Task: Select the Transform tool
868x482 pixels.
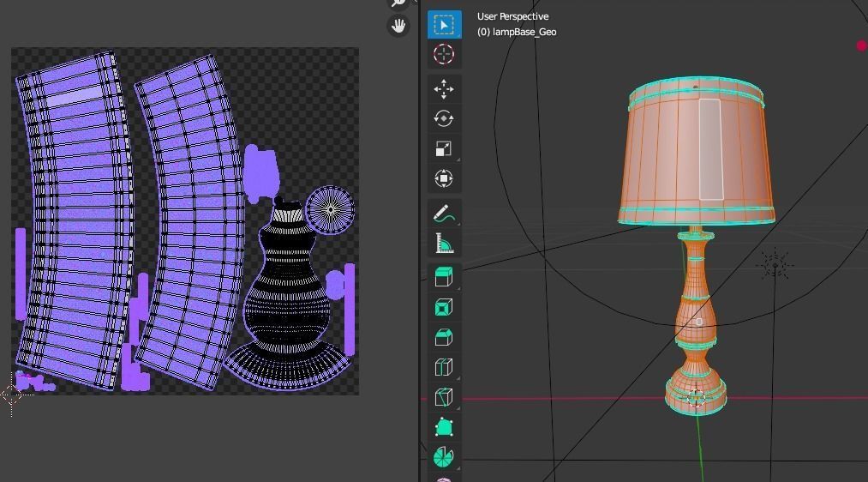Action: click(444, 178)
